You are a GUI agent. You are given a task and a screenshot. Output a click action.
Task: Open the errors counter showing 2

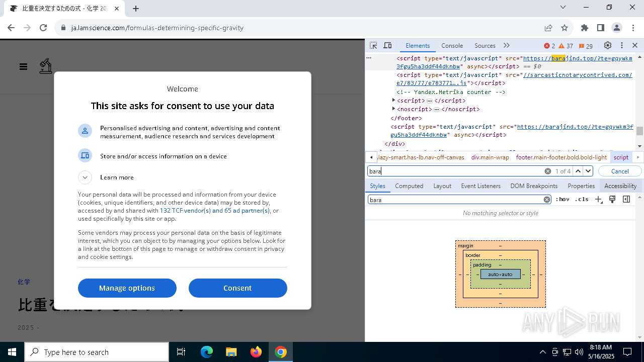coord(549,46)
